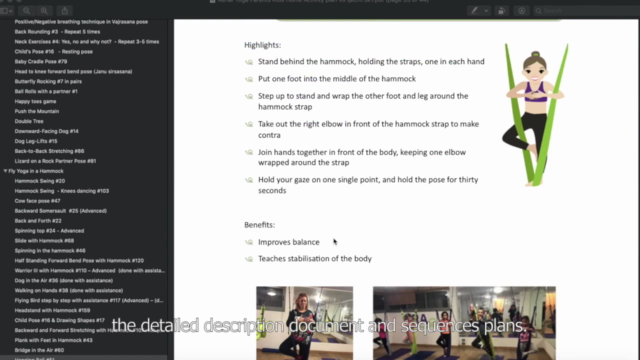Open Child's Pose #16 - Resting pose
The width and height of the screenshot is (640, 360).
tap(53, 52)
